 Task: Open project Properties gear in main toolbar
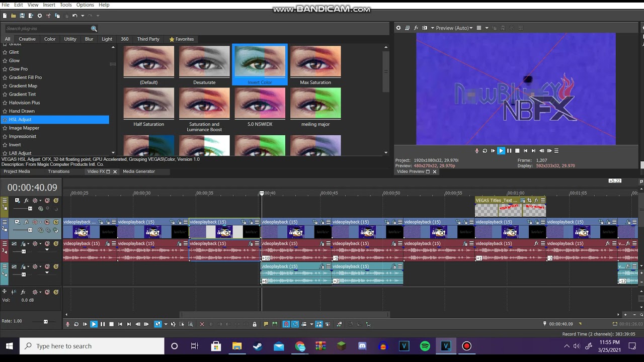40,16
